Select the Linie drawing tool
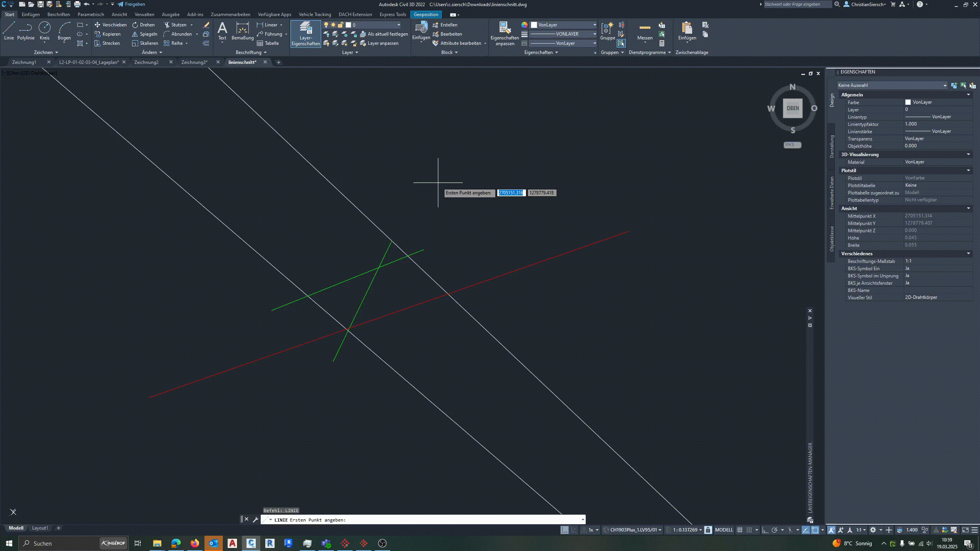Viewport: 980px width, 551px height. pos(9,31)
